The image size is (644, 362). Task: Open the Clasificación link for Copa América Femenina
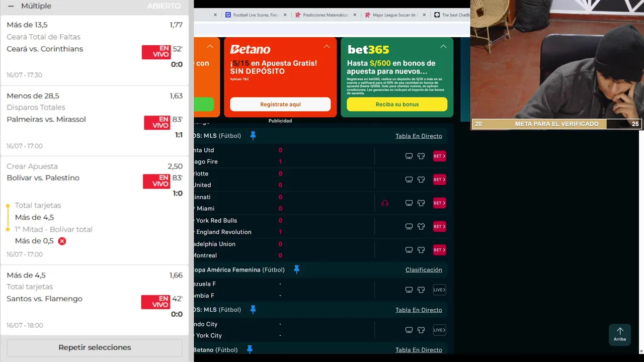(424, 270)
